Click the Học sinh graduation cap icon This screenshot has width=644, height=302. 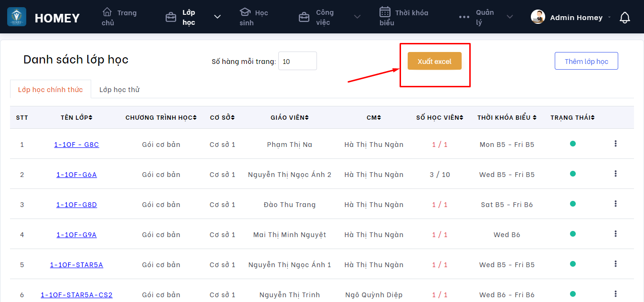(245, 12)
